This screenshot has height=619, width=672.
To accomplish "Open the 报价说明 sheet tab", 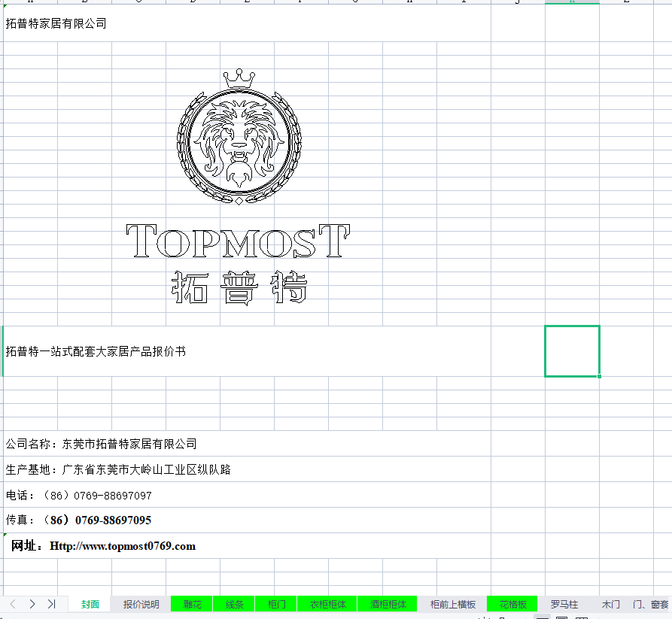I will pos(141,604).
